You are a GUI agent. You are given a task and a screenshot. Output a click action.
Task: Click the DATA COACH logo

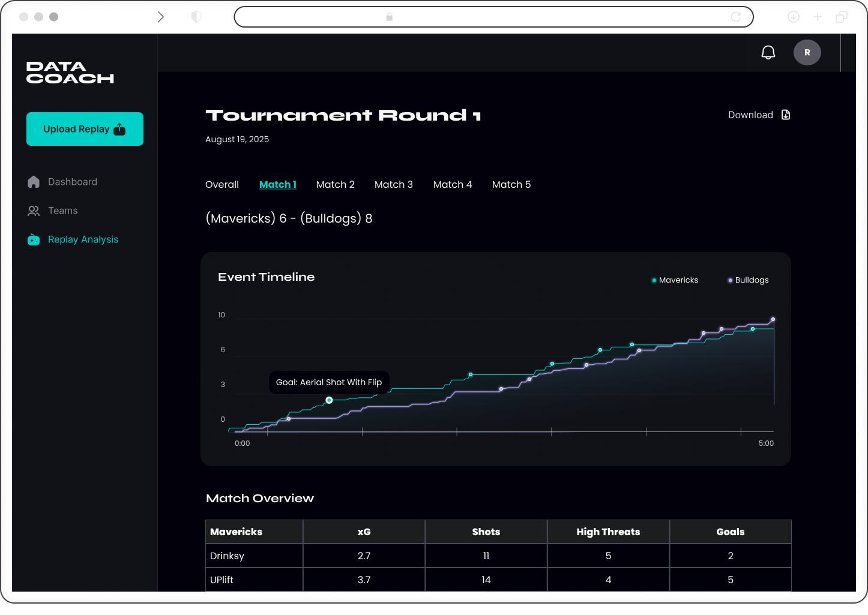click(70, 73)
